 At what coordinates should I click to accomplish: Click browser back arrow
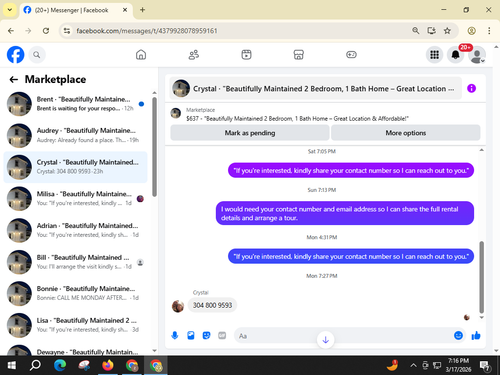(x=11, y=31)
